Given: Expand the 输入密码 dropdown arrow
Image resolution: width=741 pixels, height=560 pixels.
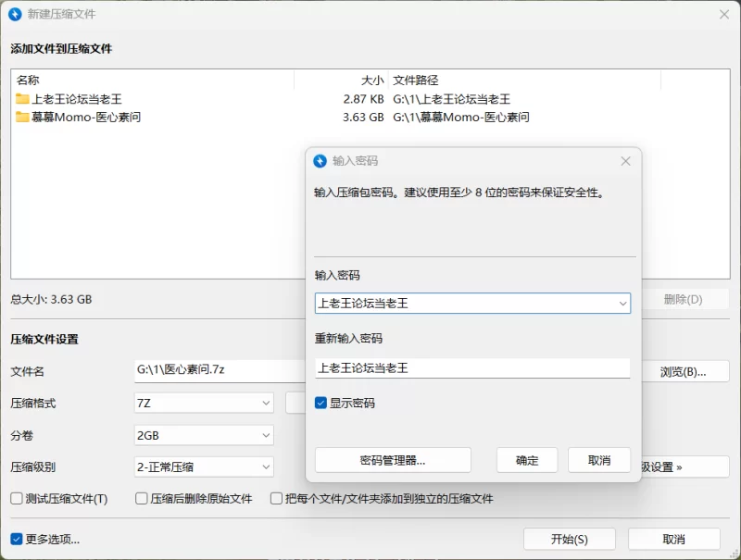Looking at the screenshot, I should tap(623, 304).
